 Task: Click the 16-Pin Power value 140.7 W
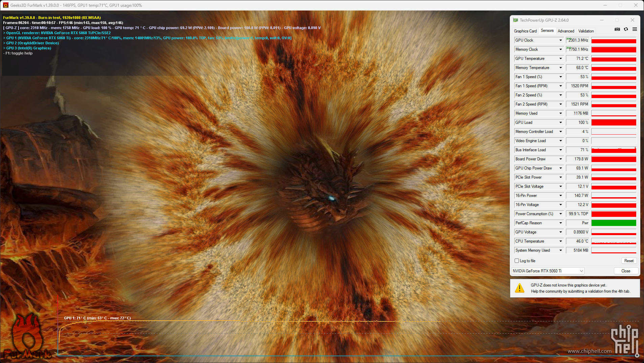[x=577, y=196]
